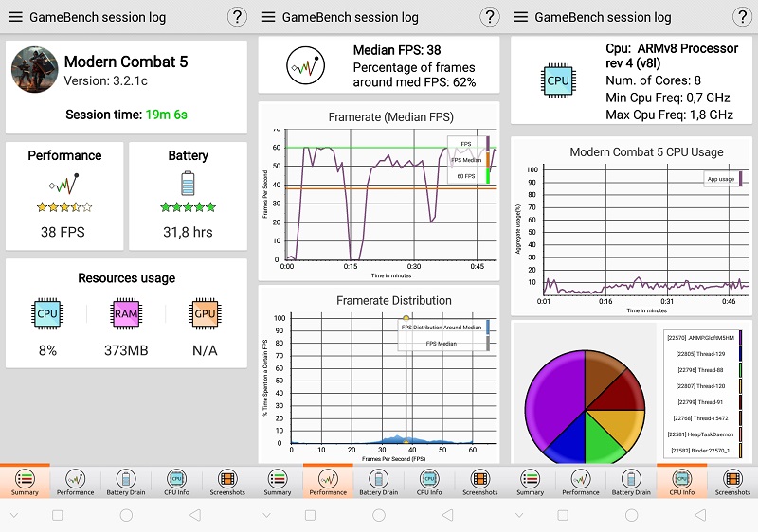Tap Num. of Cores: 8 line
758x532 pixels.
(x=653, y=80)
